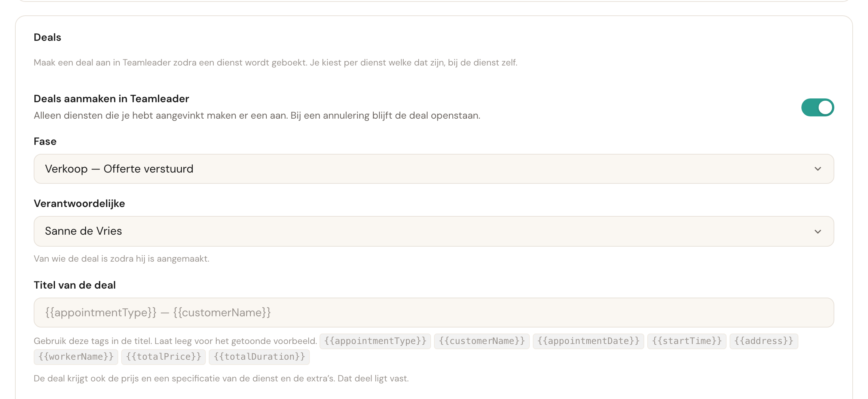Click the {{startTime}} tag chip

click(x=687, y=341)
